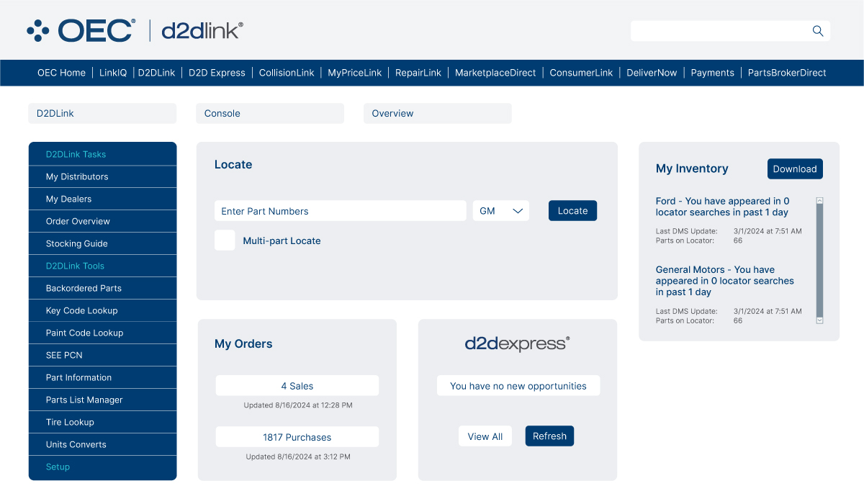The image size is (864, 504).
Task: Select D2DLink in the top navigation bar
Action: coord(156,73)
